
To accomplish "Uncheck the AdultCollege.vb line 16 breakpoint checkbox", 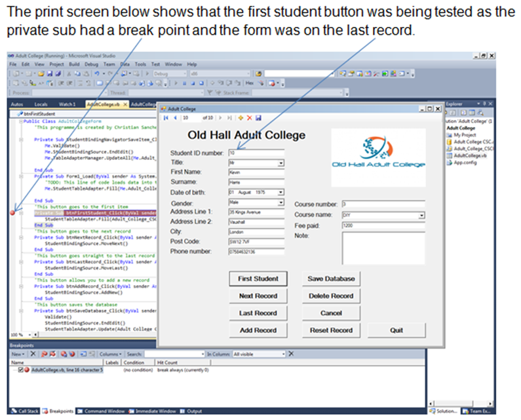I will (x=20, y=370).
